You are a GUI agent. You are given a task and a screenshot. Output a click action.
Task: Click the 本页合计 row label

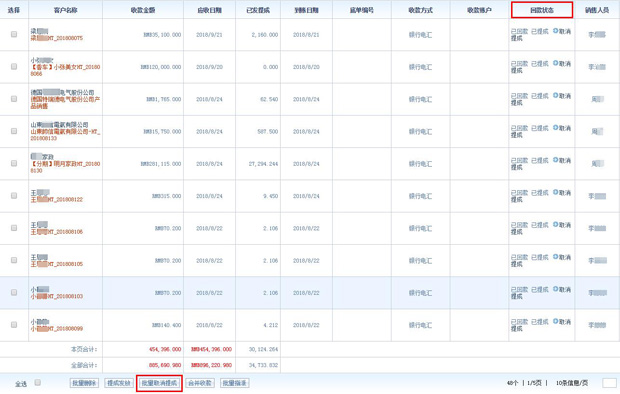84,349
